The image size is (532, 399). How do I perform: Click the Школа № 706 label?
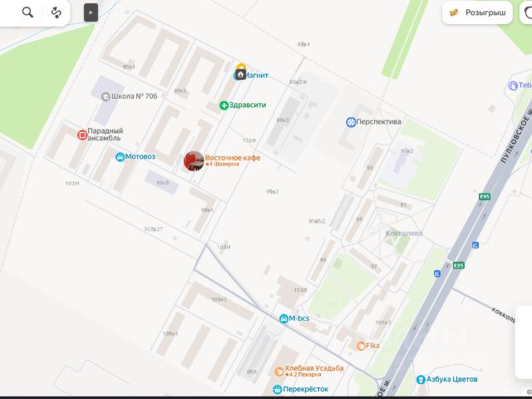point(135,96)
